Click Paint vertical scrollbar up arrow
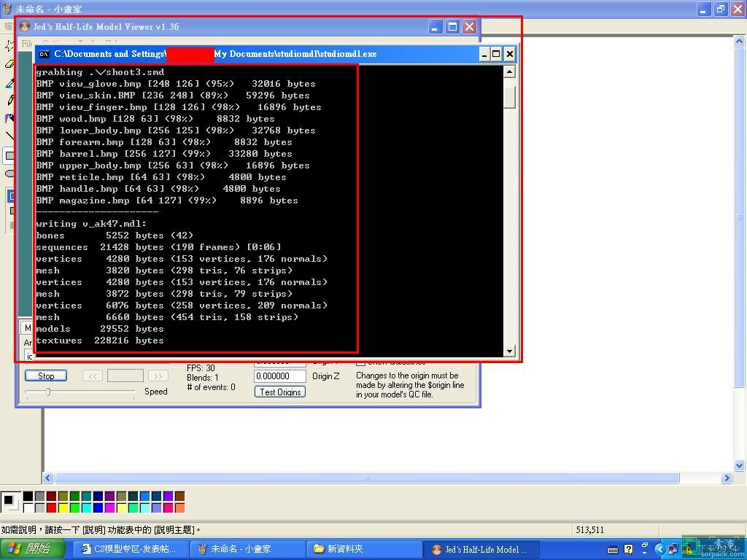 (739, 41)
